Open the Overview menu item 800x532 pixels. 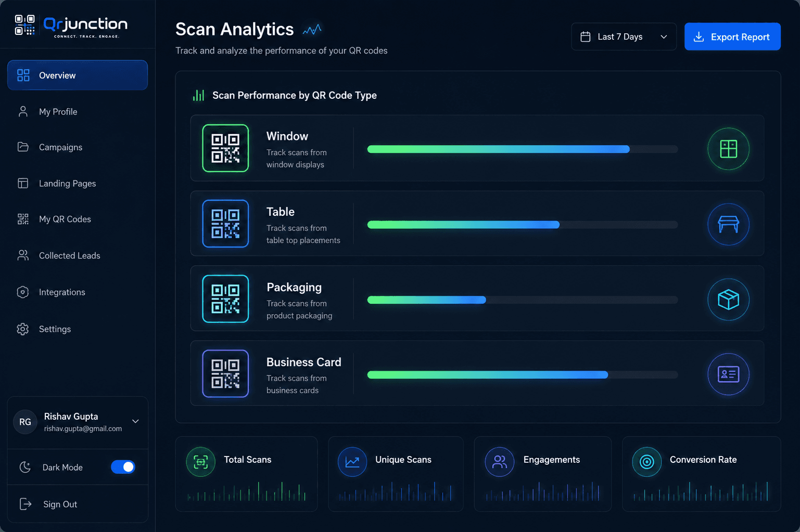(x=78, y=75)
